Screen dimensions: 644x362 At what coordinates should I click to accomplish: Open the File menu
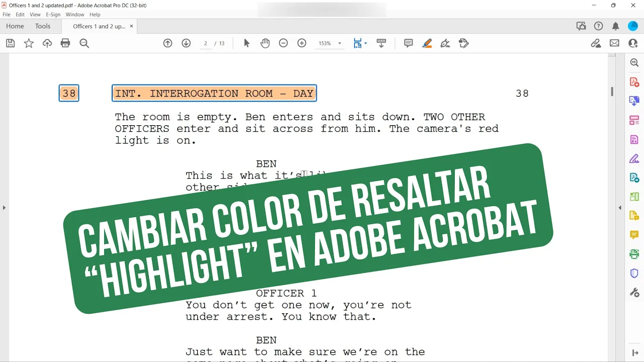pos(7,15)
